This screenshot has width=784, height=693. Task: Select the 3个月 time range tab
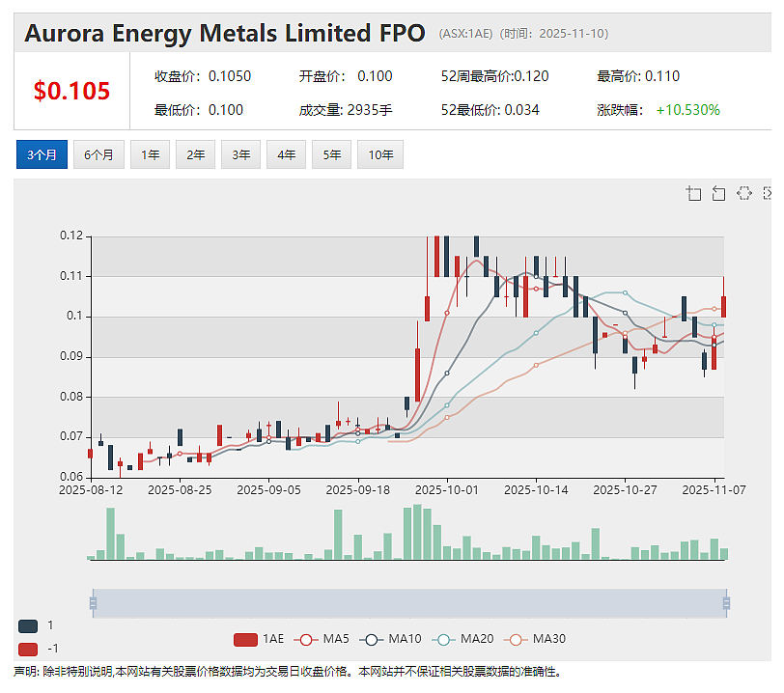tap(42, 154)
